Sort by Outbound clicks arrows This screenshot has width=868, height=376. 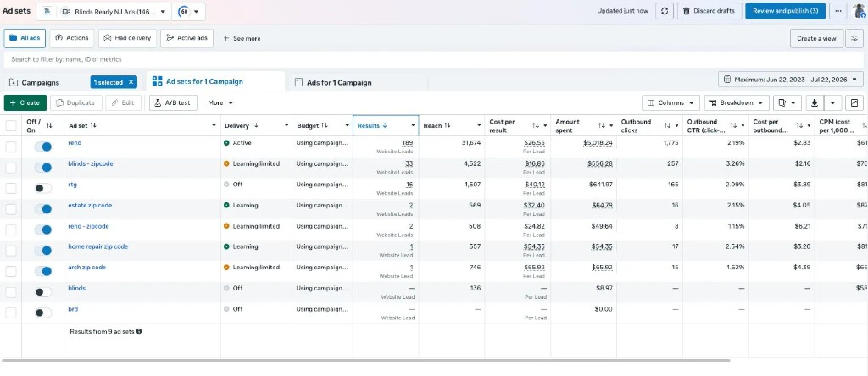click(x=667, y=126)
